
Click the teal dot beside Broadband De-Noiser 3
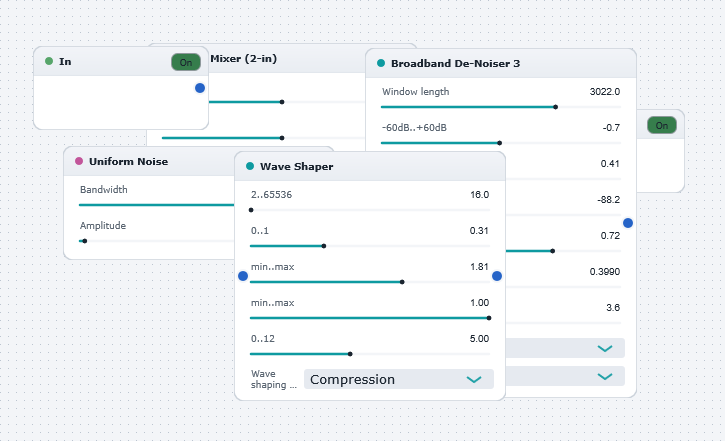(381, 63)
